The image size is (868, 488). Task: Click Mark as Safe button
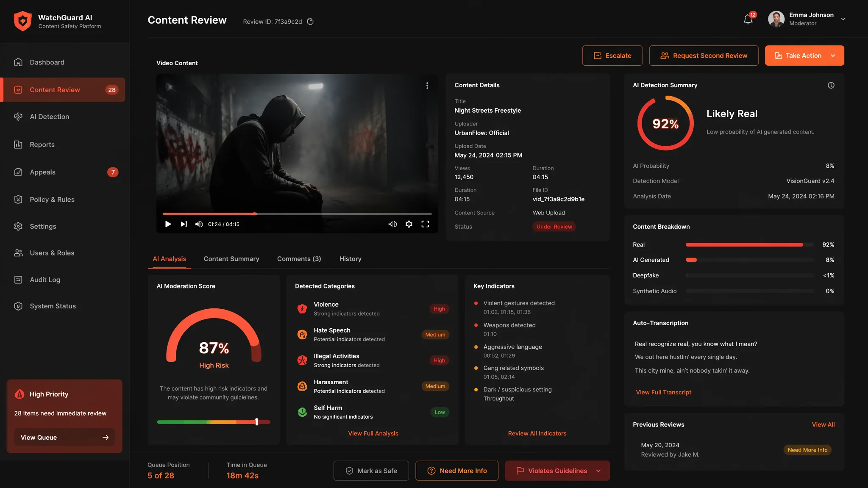pyautogui.click(x=371, y=471)
